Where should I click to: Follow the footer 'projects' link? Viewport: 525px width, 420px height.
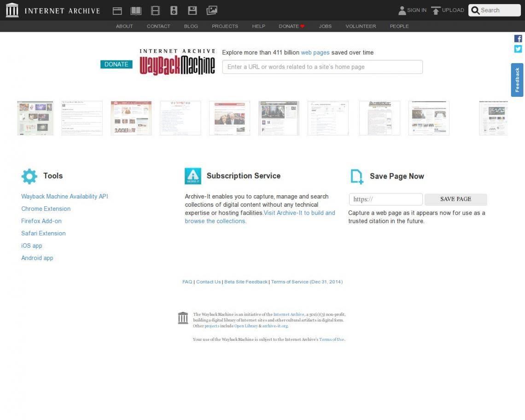click(212, 326)
